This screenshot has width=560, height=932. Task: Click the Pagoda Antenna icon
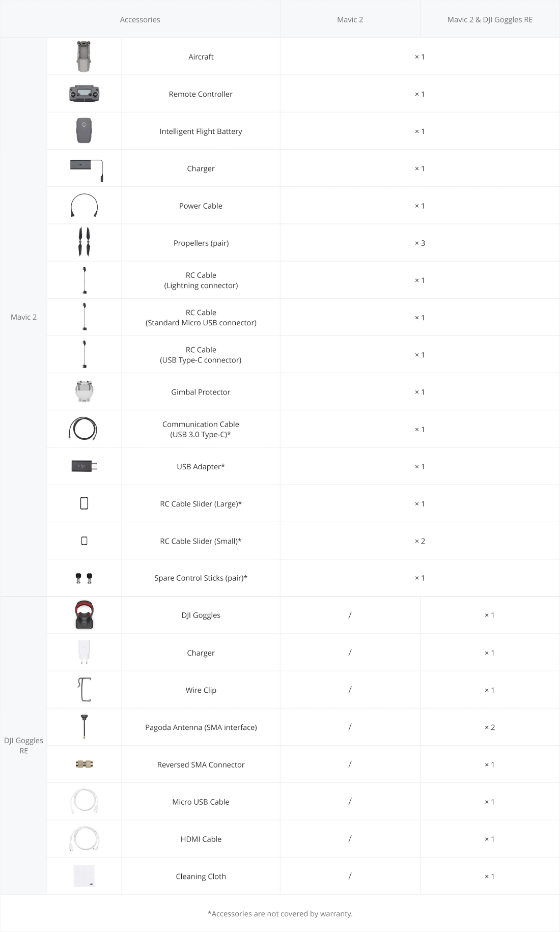[x=84, y=726]
